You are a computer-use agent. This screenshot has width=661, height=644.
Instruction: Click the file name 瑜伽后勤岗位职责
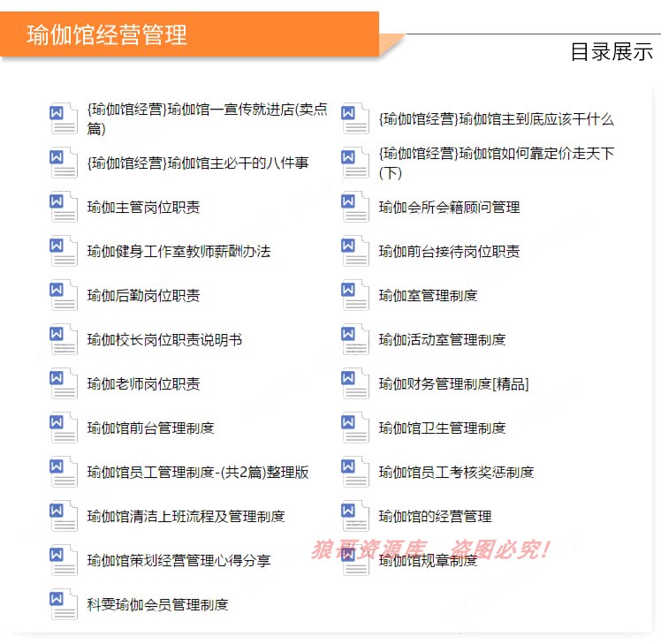click(143, 296)
